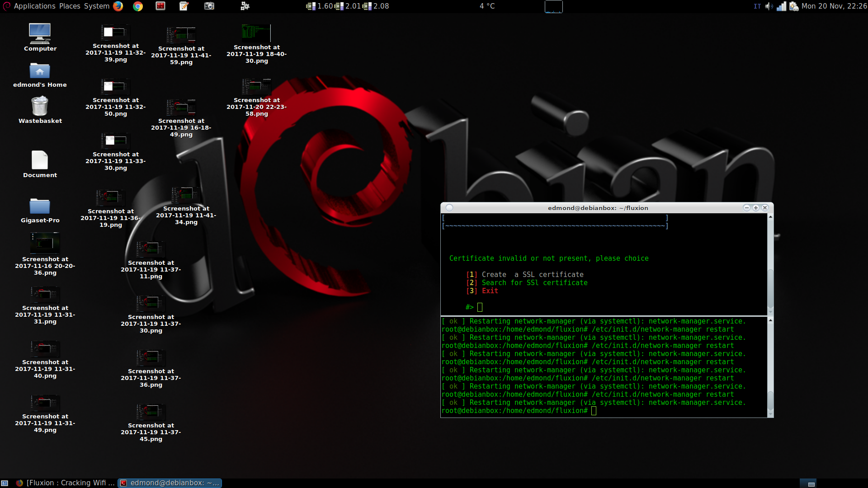
Task: Click the volume speaker icon
Action: coord(769,6)
